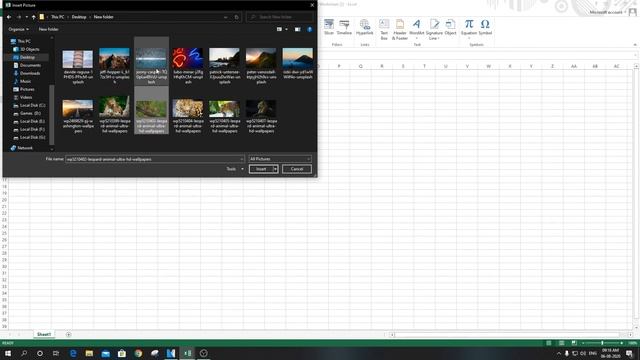Click the Search New folder box
The width and height of the screenshot is (640, 360).
[x=280, y=17]
